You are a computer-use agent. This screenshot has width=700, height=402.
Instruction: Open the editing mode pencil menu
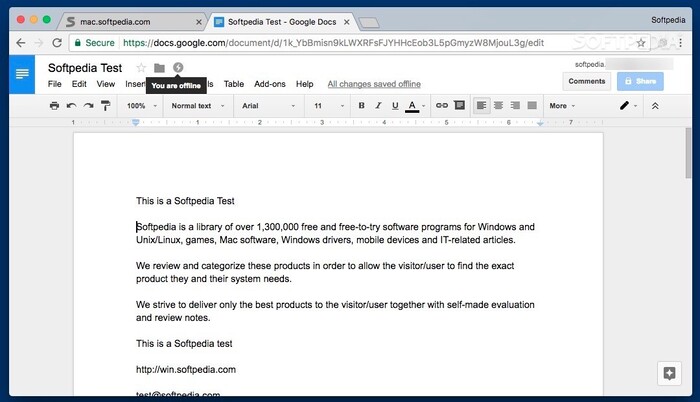click(628, 106)
